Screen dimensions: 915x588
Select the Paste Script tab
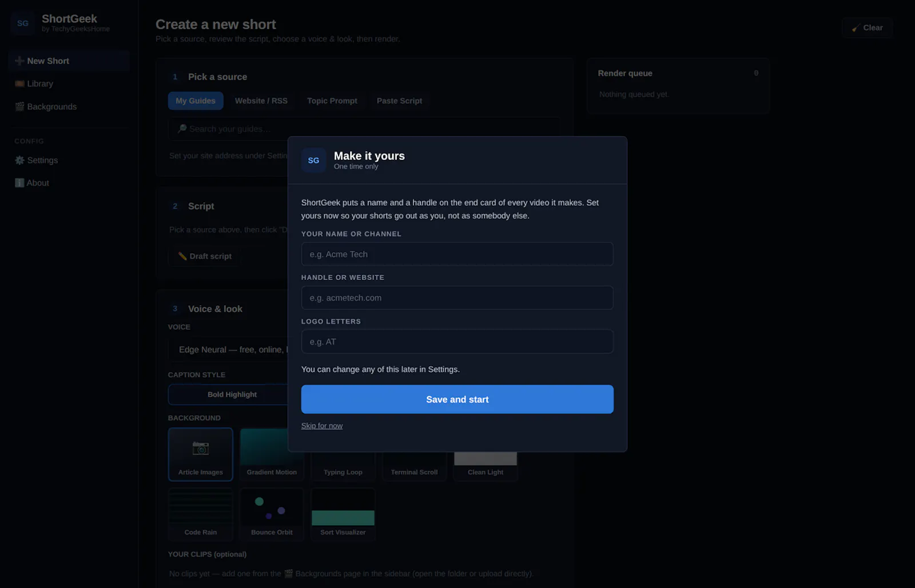tap(399, 101)
